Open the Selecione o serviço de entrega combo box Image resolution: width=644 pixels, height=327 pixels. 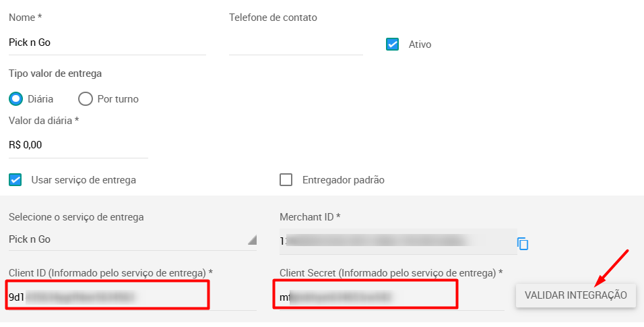(133, 239)
